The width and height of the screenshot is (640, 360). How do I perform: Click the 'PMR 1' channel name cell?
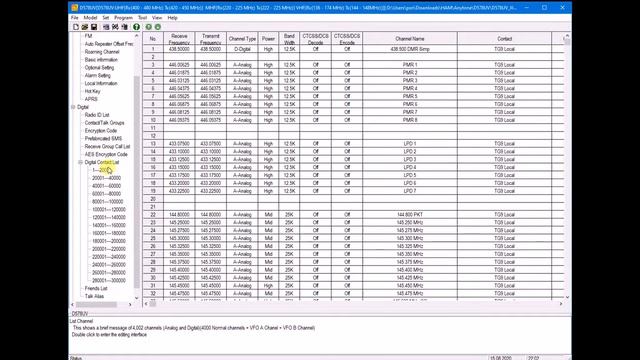click(410, 65)
